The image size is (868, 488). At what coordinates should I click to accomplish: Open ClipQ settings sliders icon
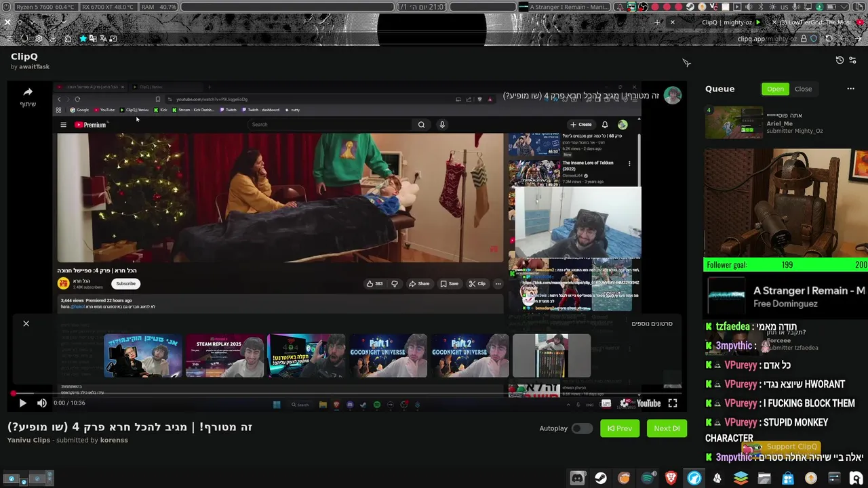[x=852, y=60]
